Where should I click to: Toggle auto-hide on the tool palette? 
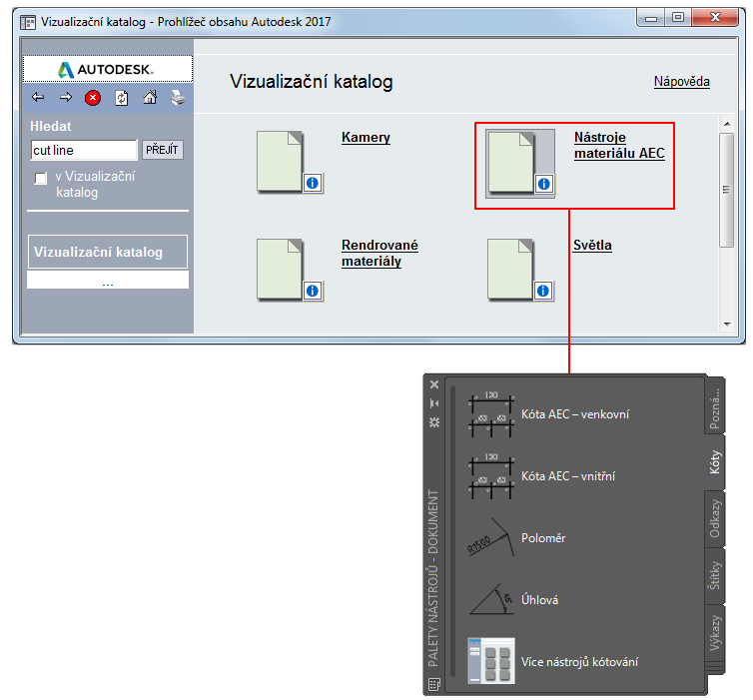click(434, 403)
